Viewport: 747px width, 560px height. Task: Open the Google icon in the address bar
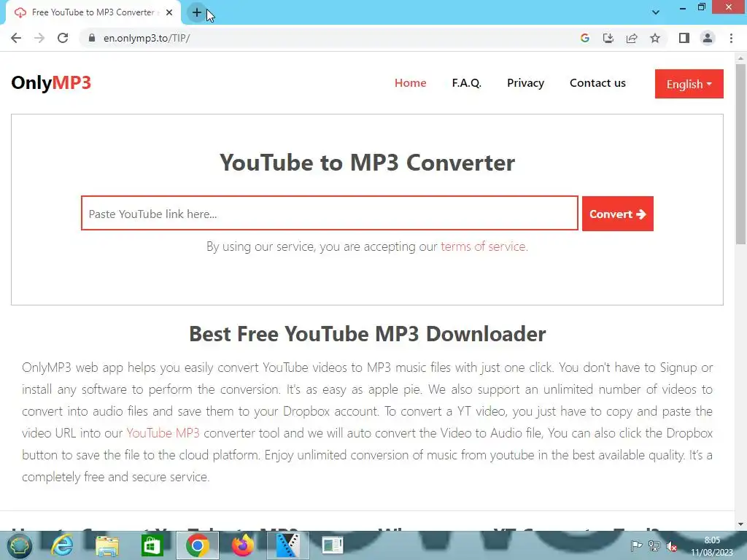coord(585,38)
